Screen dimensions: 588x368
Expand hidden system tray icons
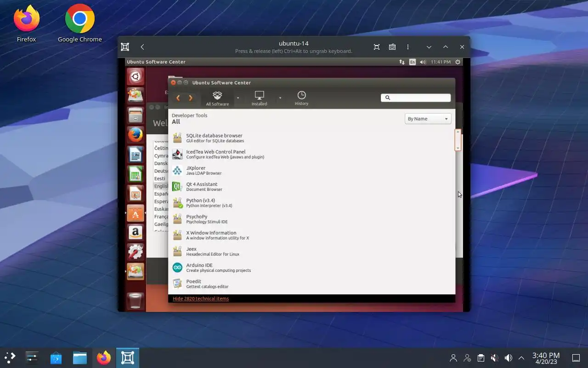click(521, 358)
